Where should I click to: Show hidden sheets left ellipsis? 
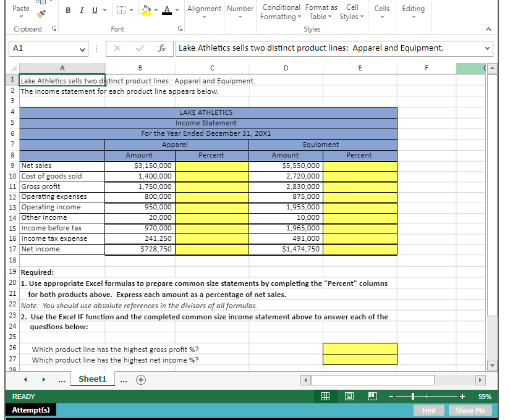pos(62,380)
